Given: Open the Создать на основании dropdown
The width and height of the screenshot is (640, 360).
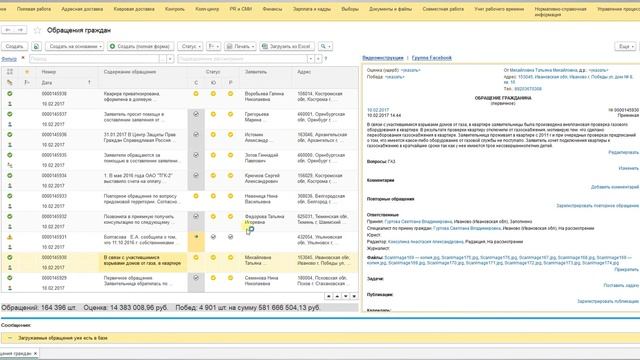Looking at the screenshot, I should click(x=75, y=47).
